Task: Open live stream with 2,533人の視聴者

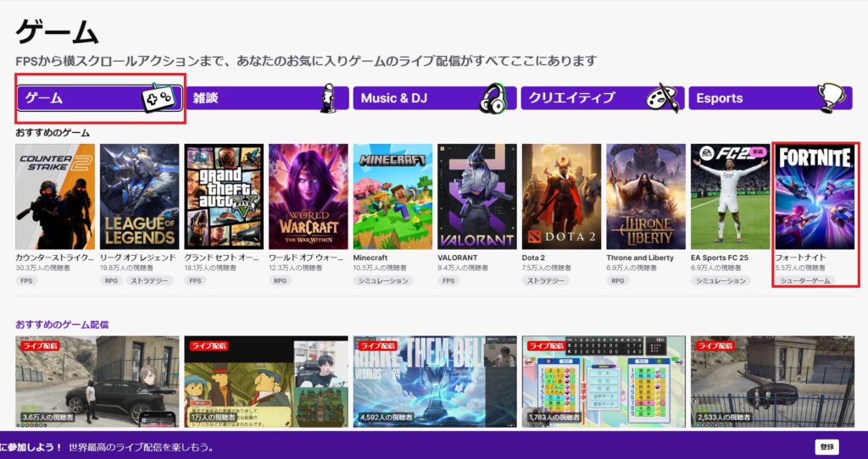Action: pos(773,382)
